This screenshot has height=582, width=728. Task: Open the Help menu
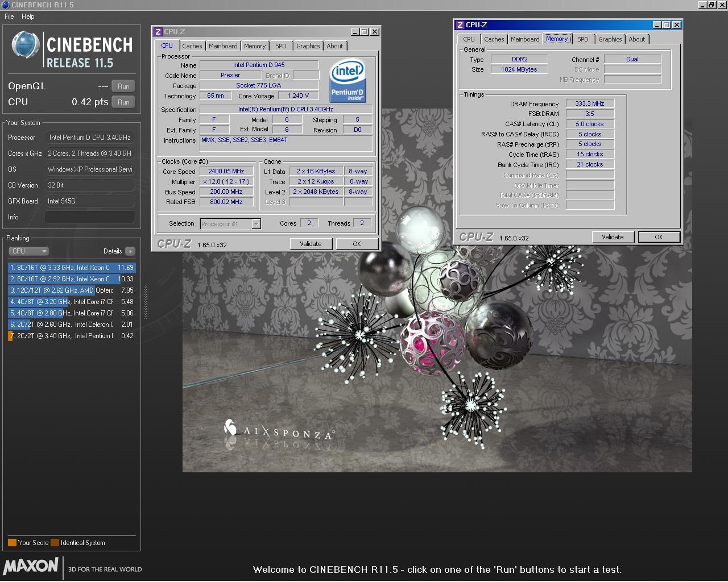coord(28,16)
